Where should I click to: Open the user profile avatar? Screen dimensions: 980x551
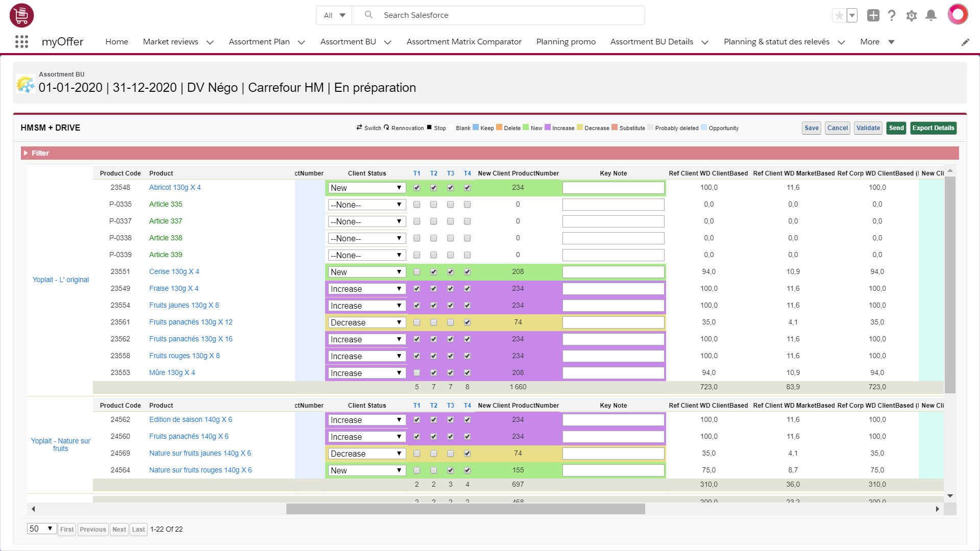pos(958,14)
